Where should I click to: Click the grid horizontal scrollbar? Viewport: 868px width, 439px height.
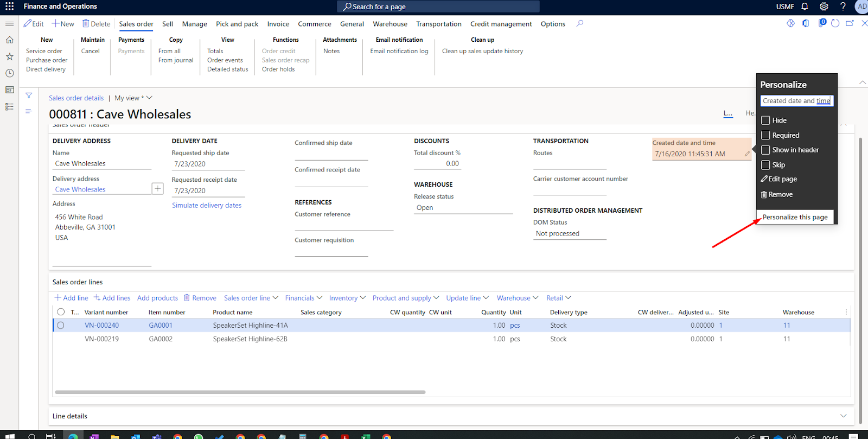click(240, 392)
